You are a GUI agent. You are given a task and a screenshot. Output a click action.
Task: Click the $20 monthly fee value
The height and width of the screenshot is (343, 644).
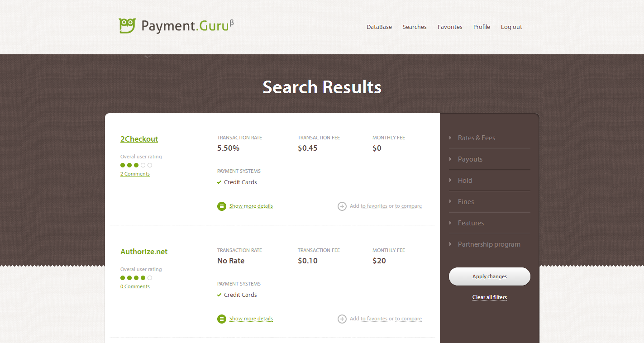(x=379, y=261)
